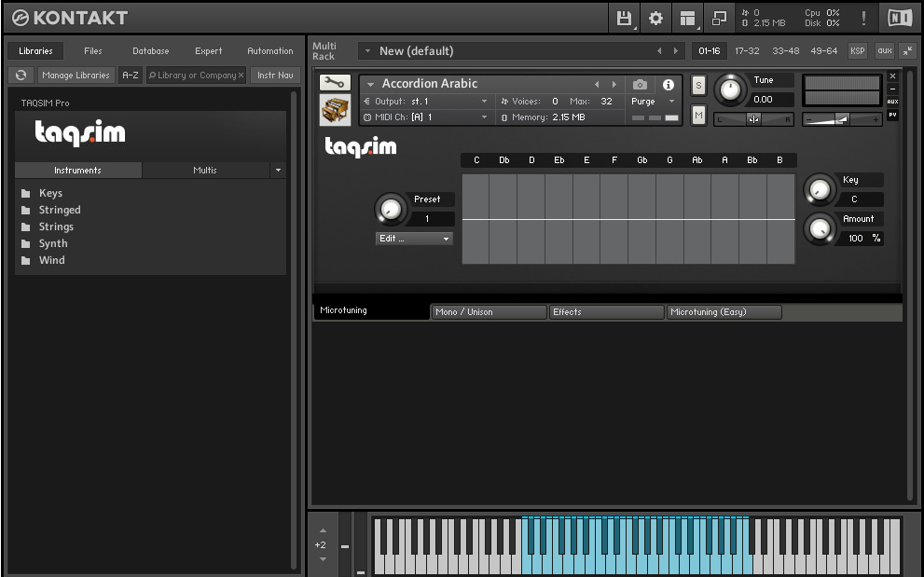Open instrument edit mode wrench
Viewport: 924px width, 577px height.
tap(335, 83)
